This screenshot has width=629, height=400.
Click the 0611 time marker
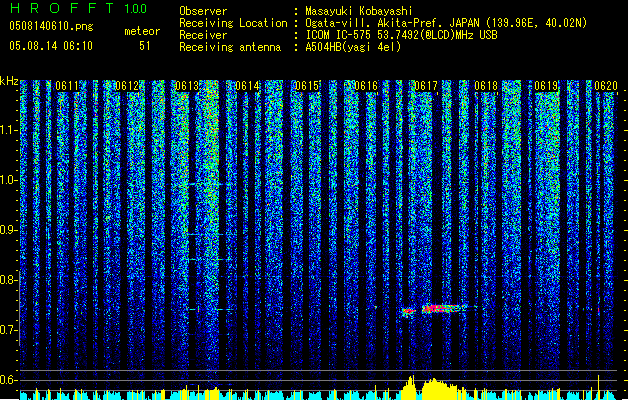[67, 86]
